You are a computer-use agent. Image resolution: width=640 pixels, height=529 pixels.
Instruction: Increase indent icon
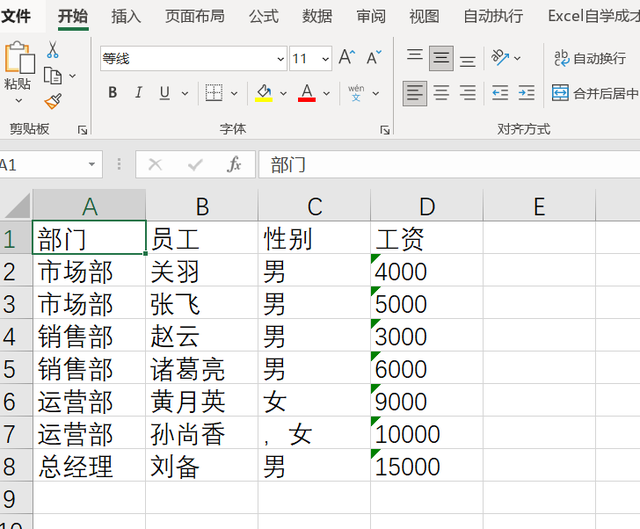point(527,93)
